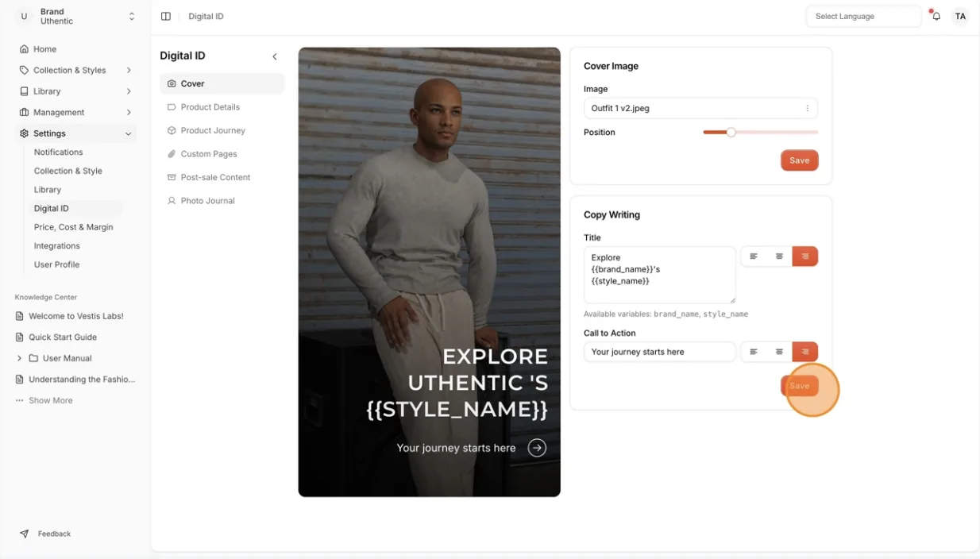Screen dimensions: 980x559
Task: Expand the User Manual folder
Action: click(75, 358)
